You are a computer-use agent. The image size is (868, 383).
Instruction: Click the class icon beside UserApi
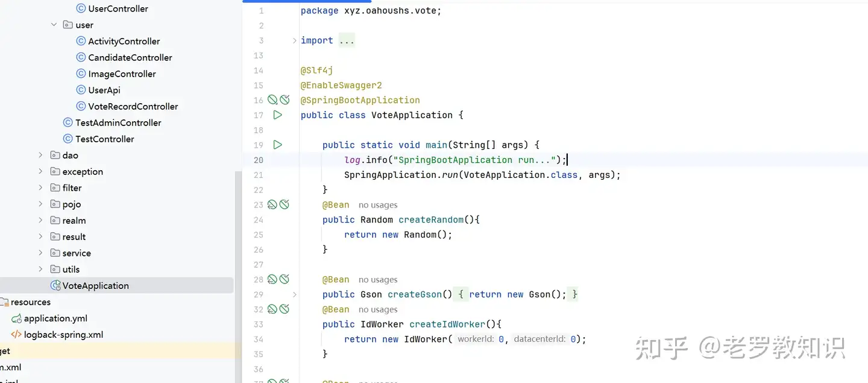[x=81, y=90]
